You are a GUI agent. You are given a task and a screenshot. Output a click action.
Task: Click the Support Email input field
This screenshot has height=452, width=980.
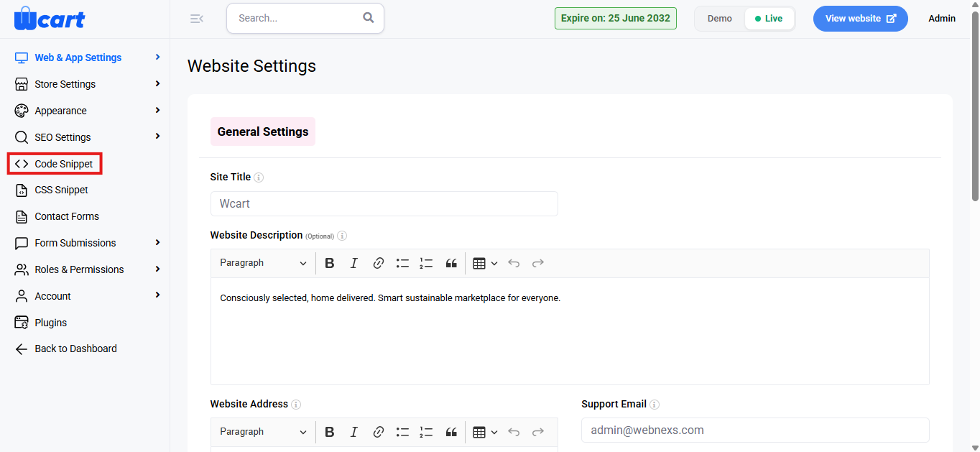click(x=755, y=430)
